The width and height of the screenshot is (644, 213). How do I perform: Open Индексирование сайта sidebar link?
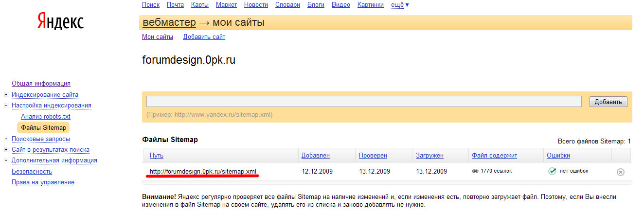pos(45,94)
